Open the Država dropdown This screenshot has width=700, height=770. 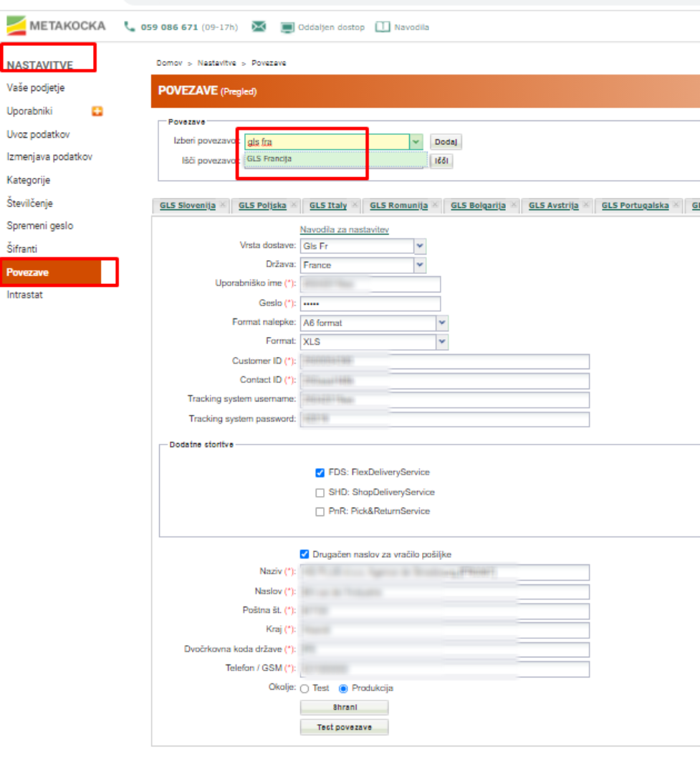pos(420,265)
